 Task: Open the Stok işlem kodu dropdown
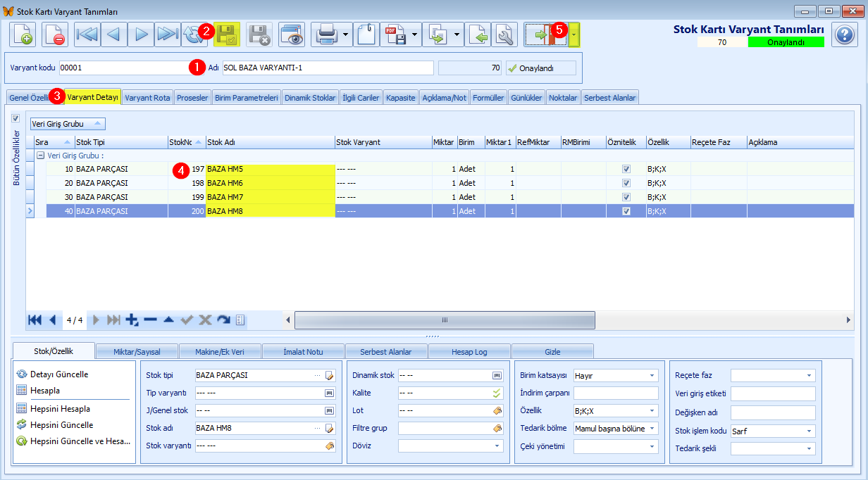pos(810,431)
